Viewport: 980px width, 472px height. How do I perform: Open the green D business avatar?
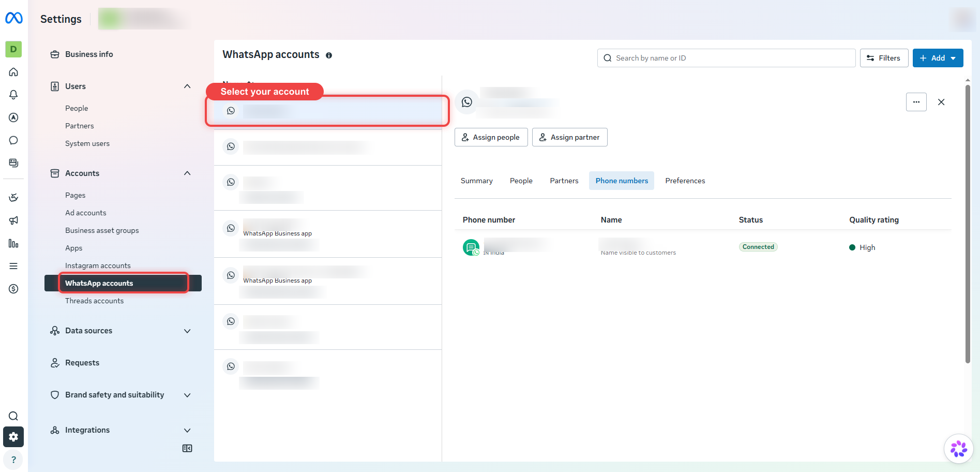pos(13,49)
